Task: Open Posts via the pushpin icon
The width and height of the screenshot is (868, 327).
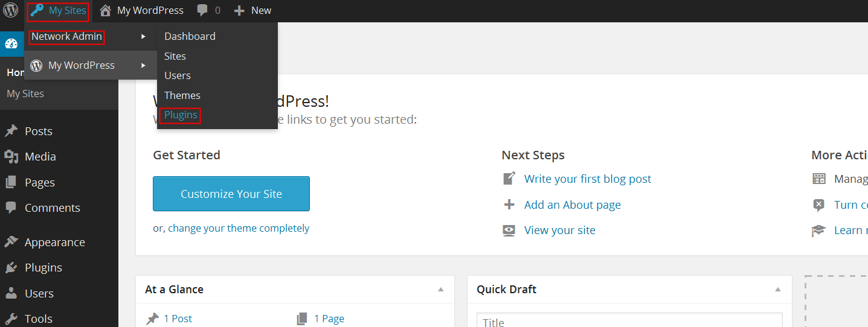Action: 11,131
